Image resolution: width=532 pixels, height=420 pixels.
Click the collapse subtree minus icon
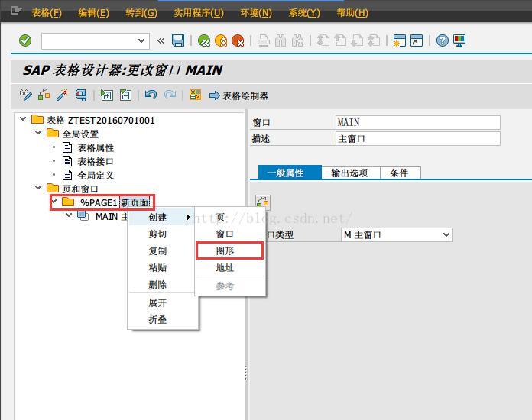tap(125, 95)
